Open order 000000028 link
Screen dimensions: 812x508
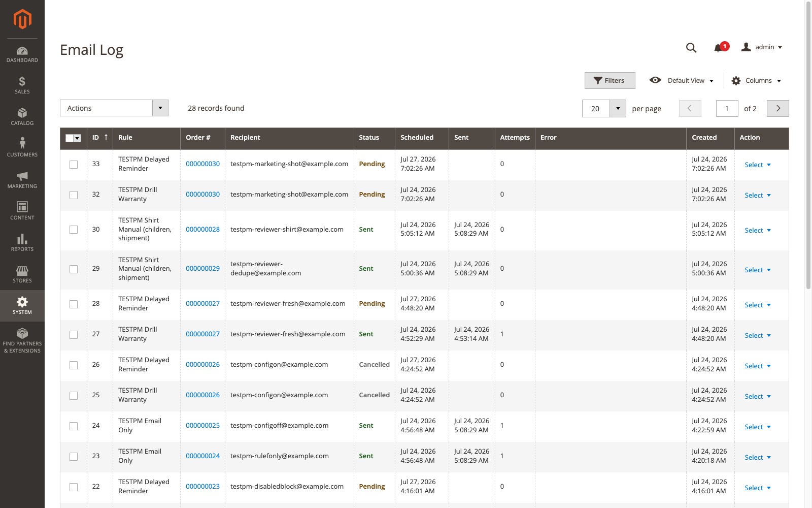click(x=202, y=229)
